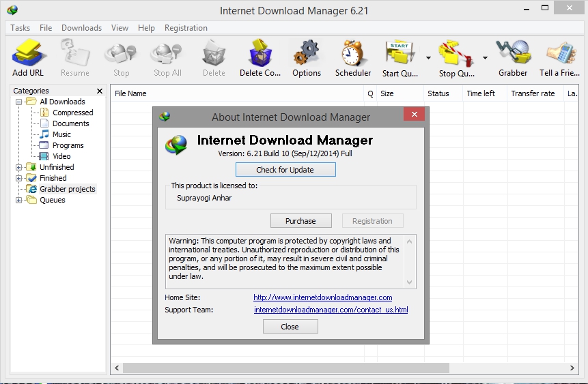Select Grabber projects in the categories tree

pos(68,189)
